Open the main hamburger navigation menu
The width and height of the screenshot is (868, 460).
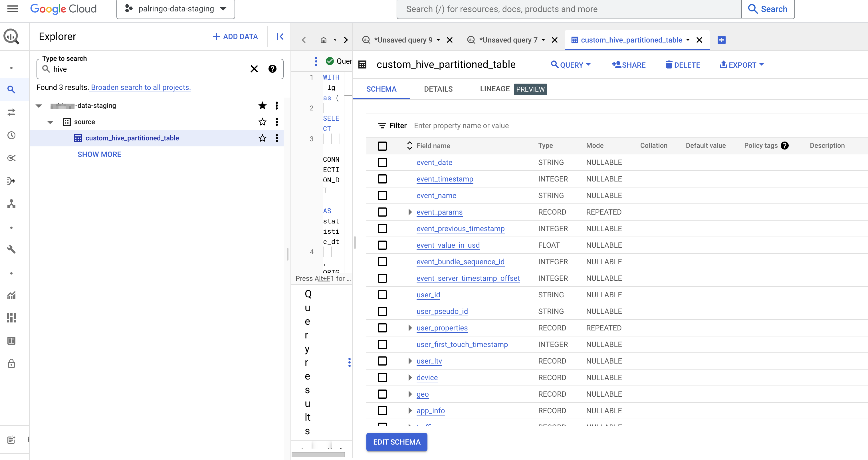(x=13, y=9)
